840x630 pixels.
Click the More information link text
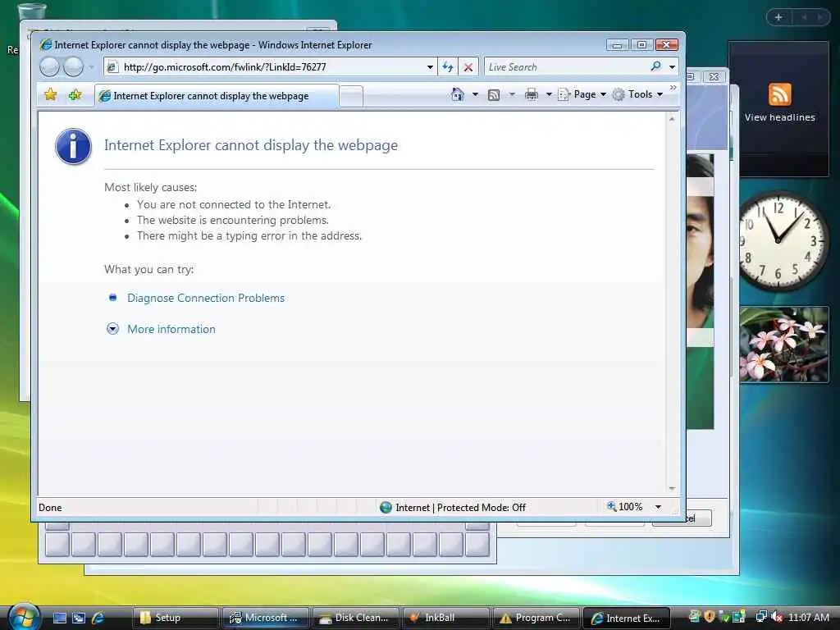click(x=171, y=329)
